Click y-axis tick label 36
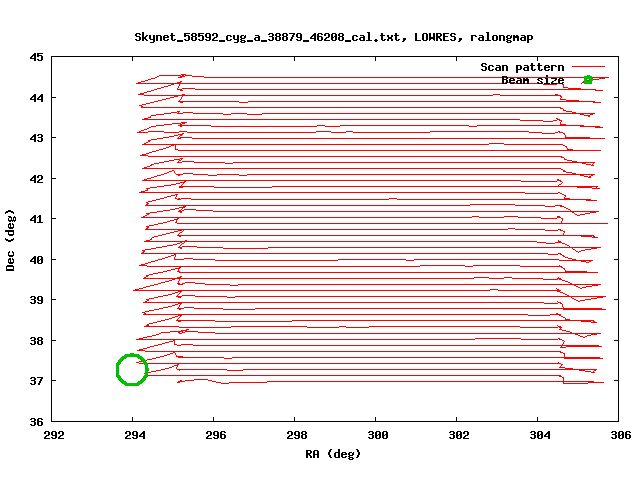The height and width of the screenshot is (480, 640). pos(36,422)
